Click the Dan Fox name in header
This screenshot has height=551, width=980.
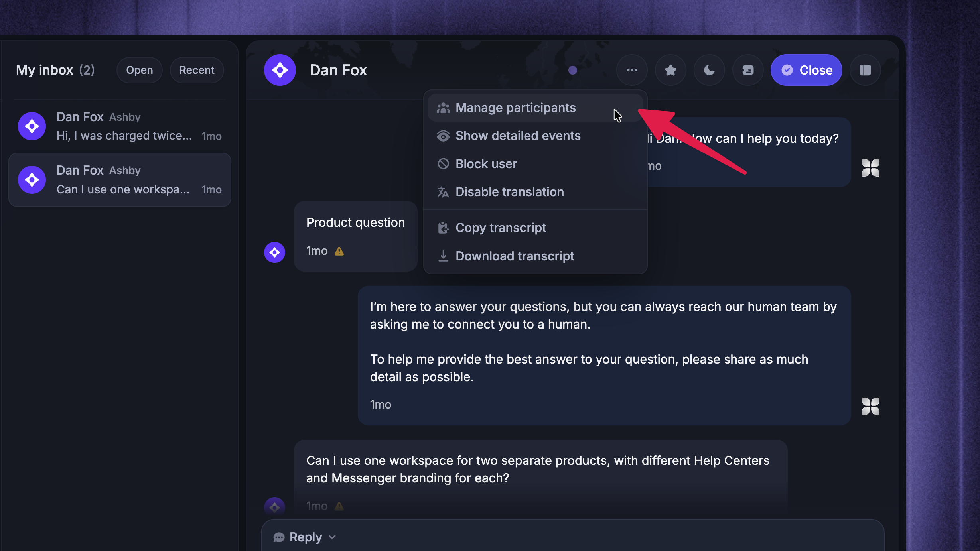[338, 70]
